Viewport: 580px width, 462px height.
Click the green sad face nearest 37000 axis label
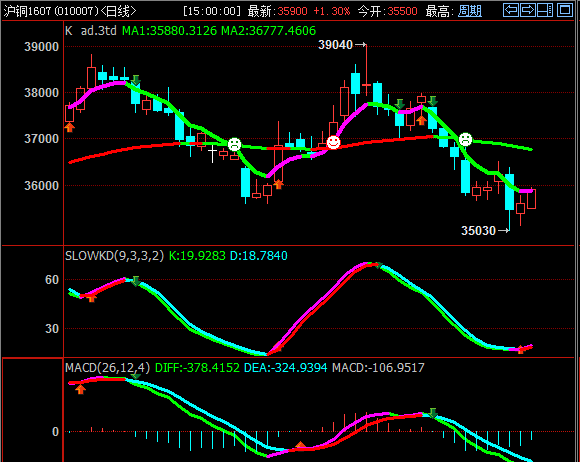235,144
